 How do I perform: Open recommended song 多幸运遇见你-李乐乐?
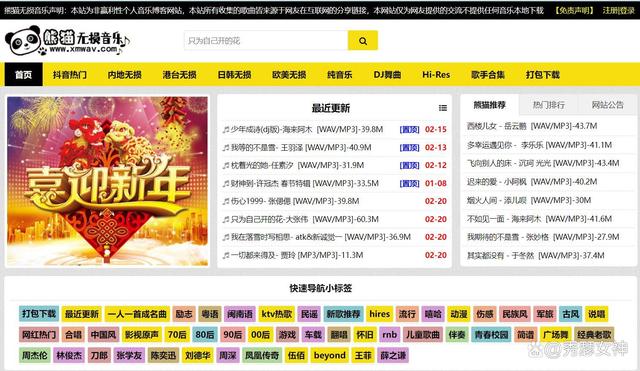point(539,145)
